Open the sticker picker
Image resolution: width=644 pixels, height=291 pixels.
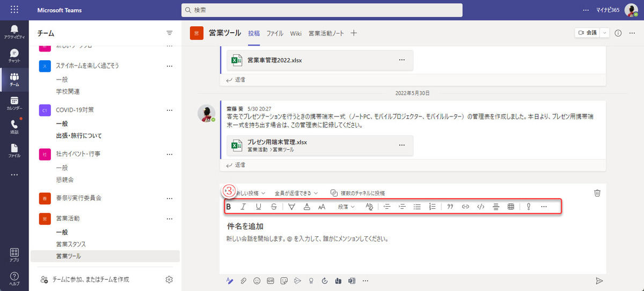(284, 280)
